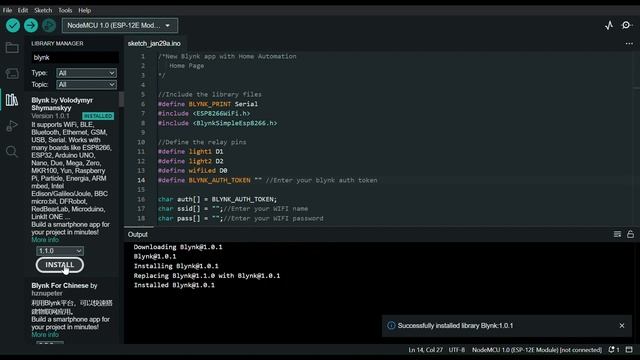640x360 pixels.
Task: Click 'Downloading Blynk@1.0.1' output line
Action: tap(178, 247)
